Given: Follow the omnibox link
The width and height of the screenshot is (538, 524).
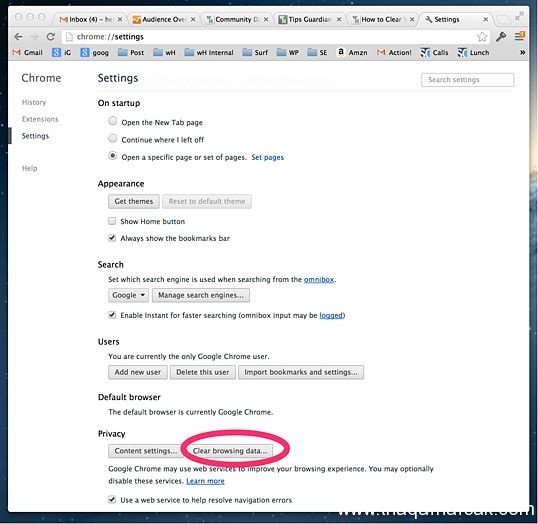Looking at the screenshot, I should 319,279.
